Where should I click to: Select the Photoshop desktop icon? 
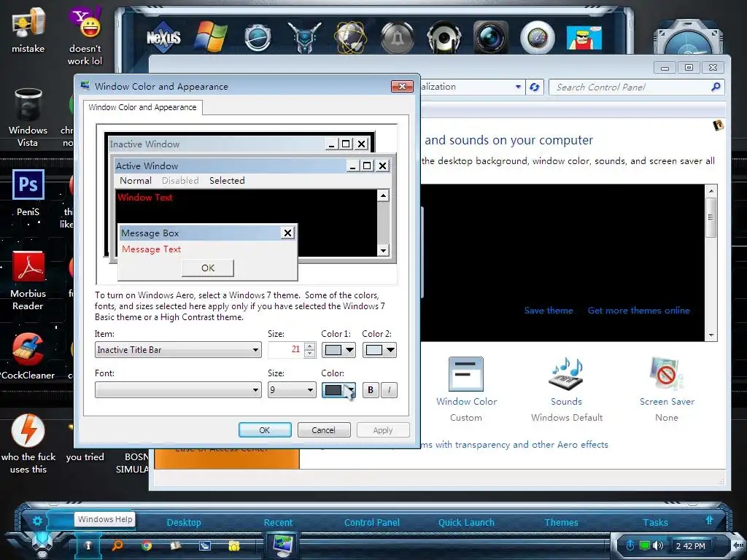[28, 192]
